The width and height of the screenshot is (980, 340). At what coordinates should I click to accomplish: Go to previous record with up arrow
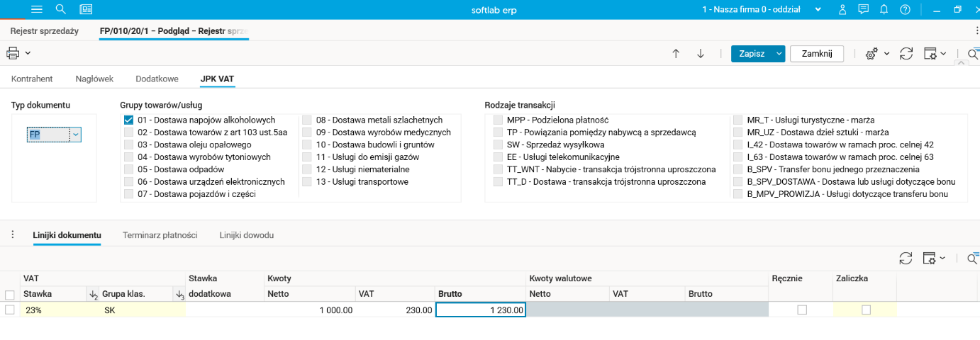[676, 54]
